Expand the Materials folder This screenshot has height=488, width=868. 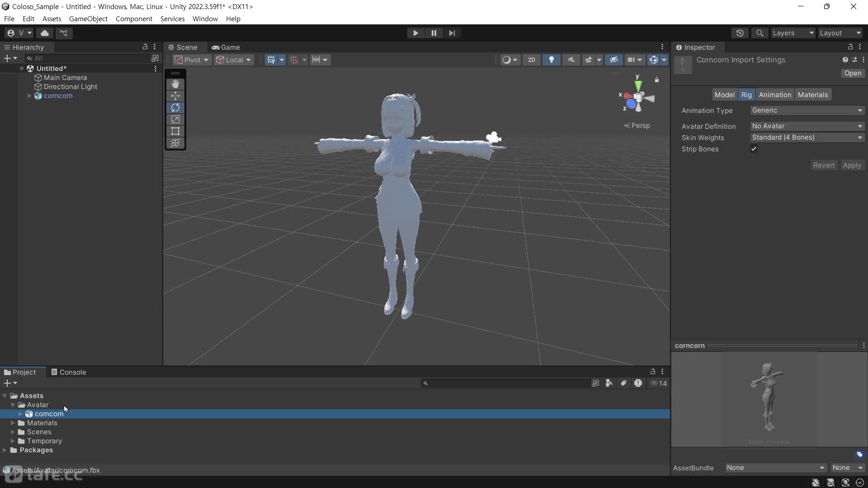(13, 423)
